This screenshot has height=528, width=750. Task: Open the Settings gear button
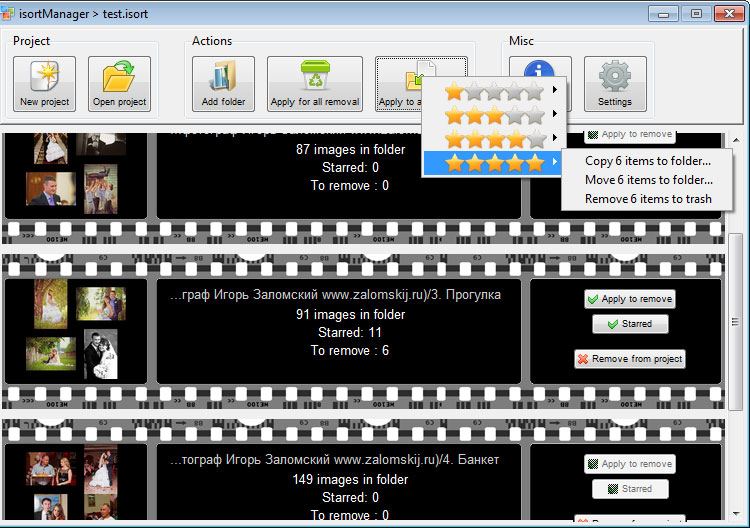point(615,84)
